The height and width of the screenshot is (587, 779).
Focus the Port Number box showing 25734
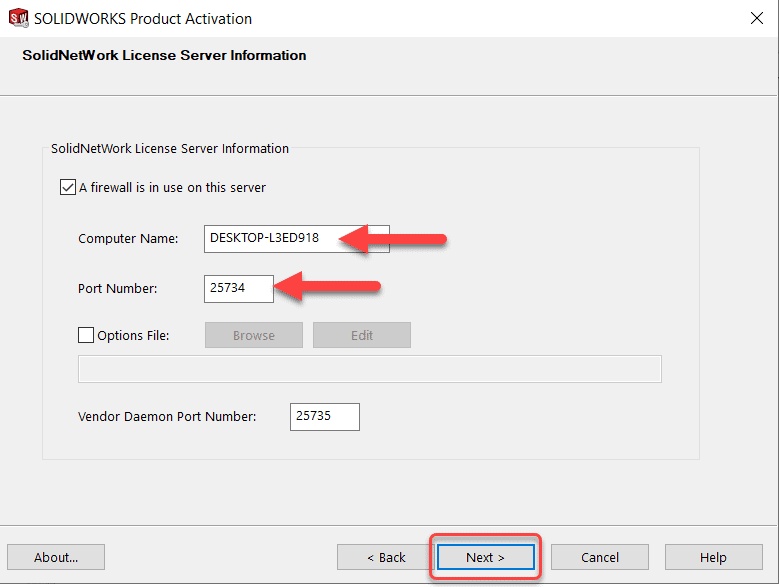point(239,289)
